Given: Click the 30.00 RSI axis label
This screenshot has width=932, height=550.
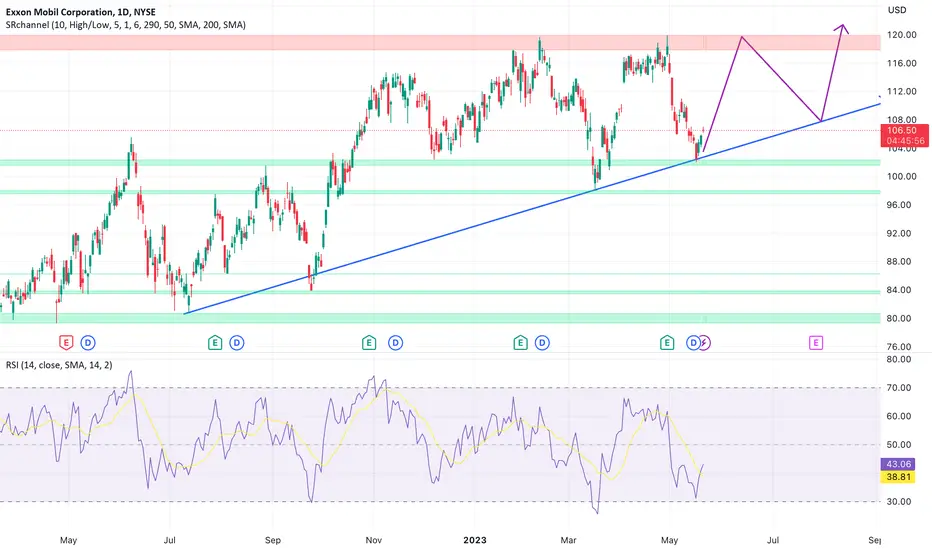Looking at the screenshot, I should [x=899, y=502].
